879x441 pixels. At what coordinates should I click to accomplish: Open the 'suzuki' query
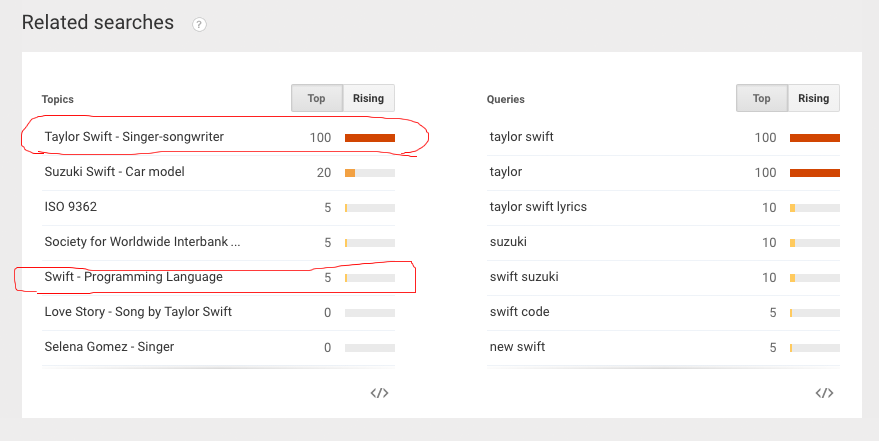508,242
